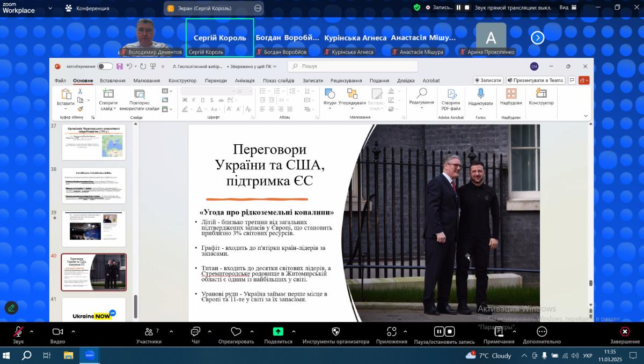Select slide 39 thumbnail
Image resolution: width=644 pixels, height=364 pixels.
(x=94, y=228)
